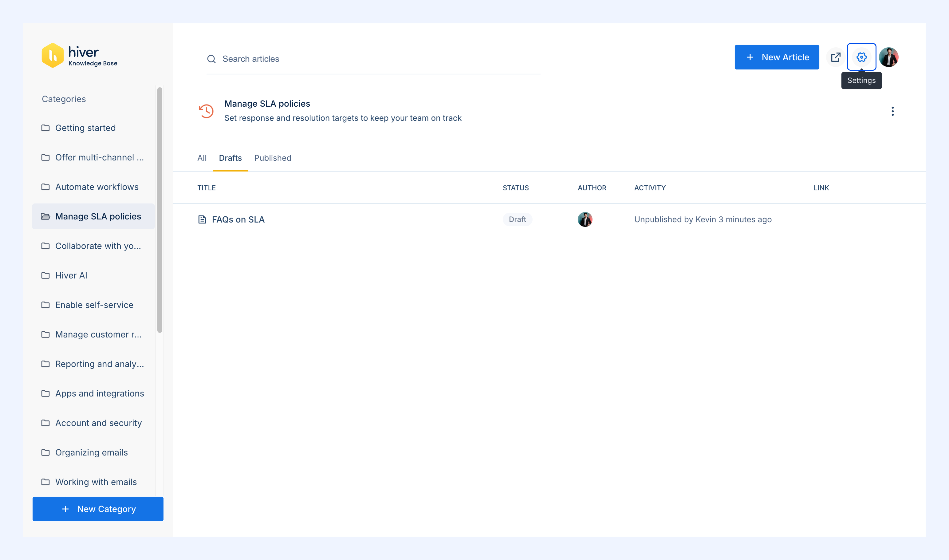This screenshot has width=949, height=560.
Task: Click the Offer multi-channel folder icon
Action: [x=45, y=157]
